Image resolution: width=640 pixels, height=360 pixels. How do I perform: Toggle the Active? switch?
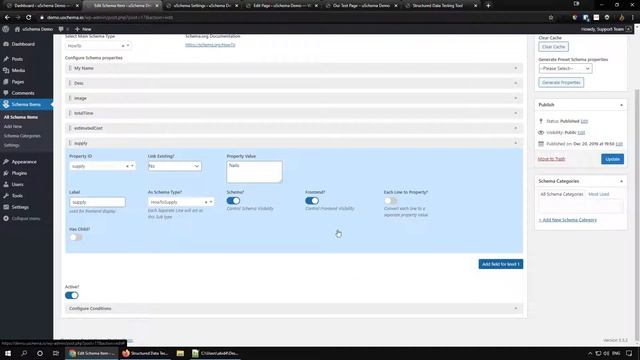pos(71,295)
